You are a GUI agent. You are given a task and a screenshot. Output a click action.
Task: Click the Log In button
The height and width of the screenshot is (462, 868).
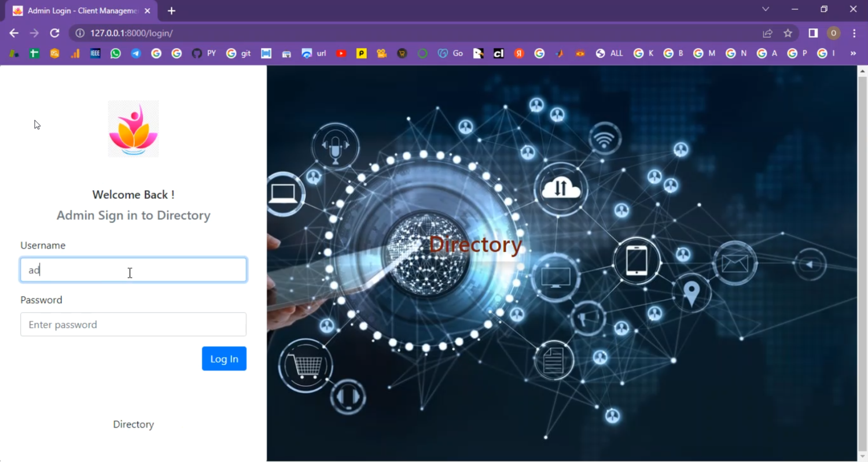(x=224, y=358)
